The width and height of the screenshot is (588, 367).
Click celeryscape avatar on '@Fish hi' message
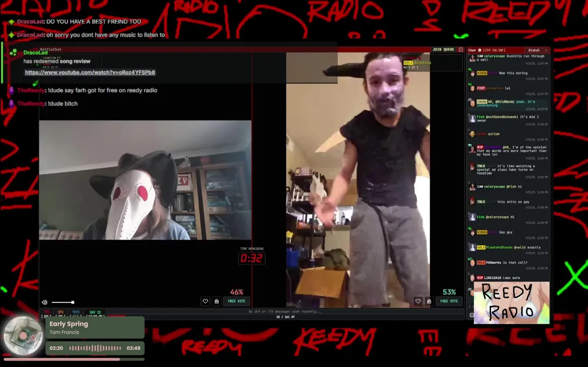472,187
